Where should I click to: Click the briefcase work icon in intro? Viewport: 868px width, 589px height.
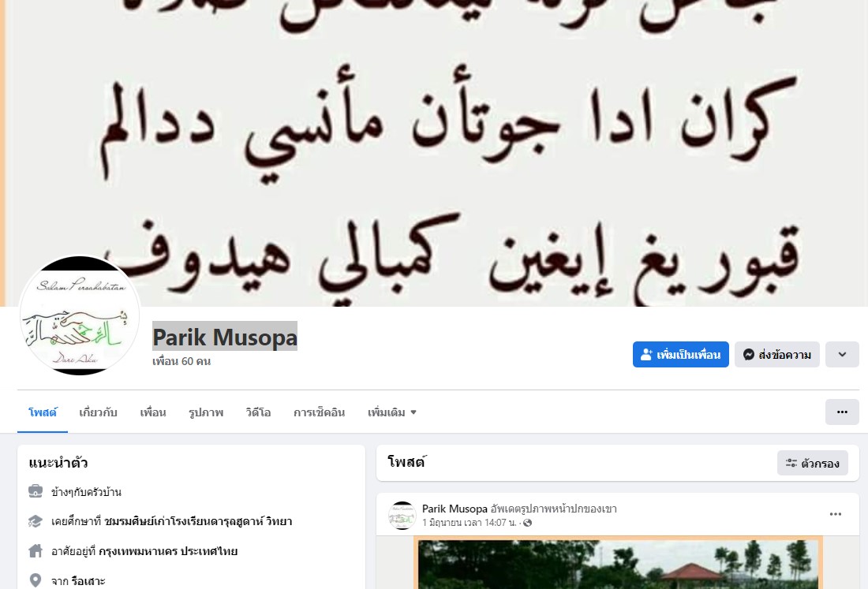[x=36, y=491]
